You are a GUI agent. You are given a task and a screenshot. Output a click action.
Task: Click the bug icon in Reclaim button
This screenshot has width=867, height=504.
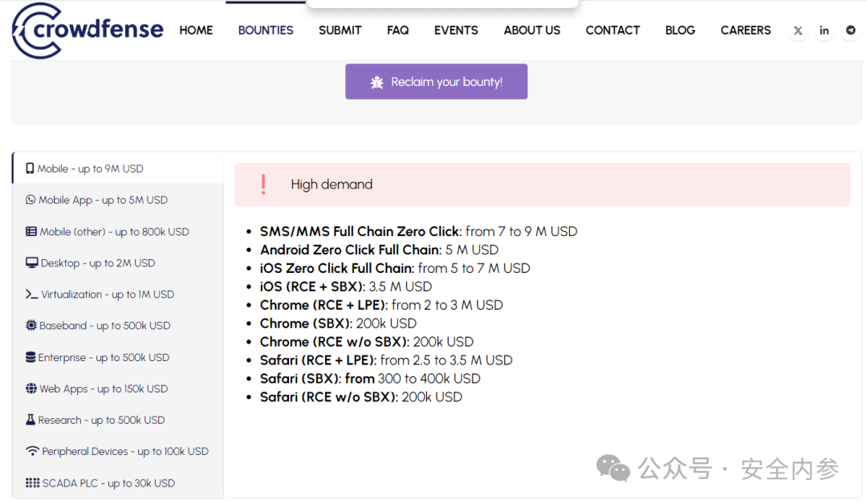[x=377, y=83]
